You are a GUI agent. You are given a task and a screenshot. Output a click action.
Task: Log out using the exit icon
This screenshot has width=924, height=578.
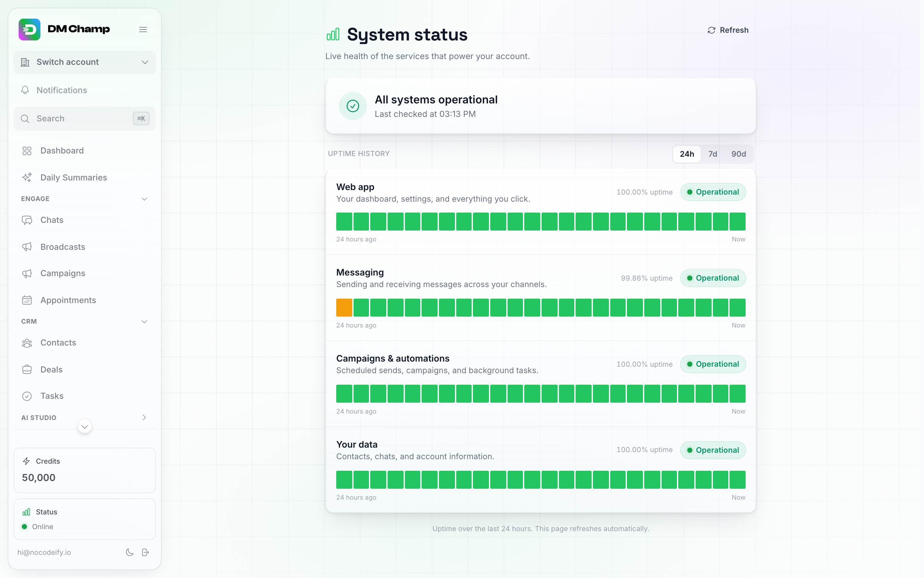tap(145, 552)
